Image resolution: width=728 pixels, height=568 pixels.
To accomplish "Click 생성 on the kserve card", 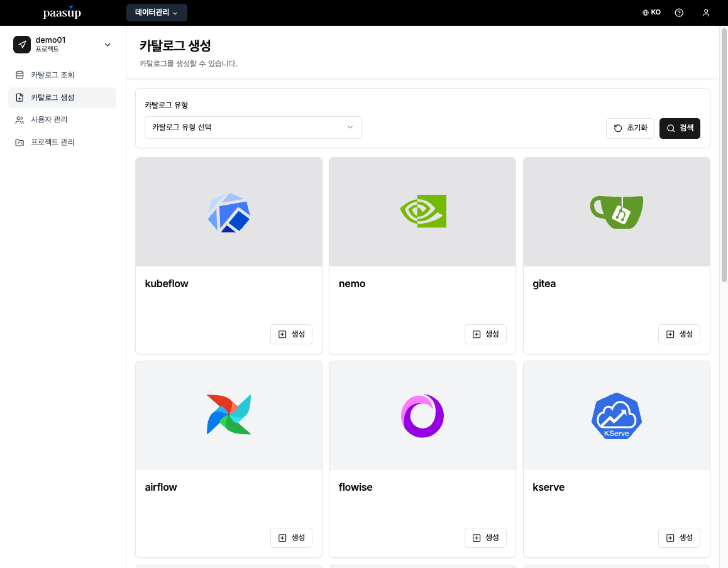I will (679, 538).
